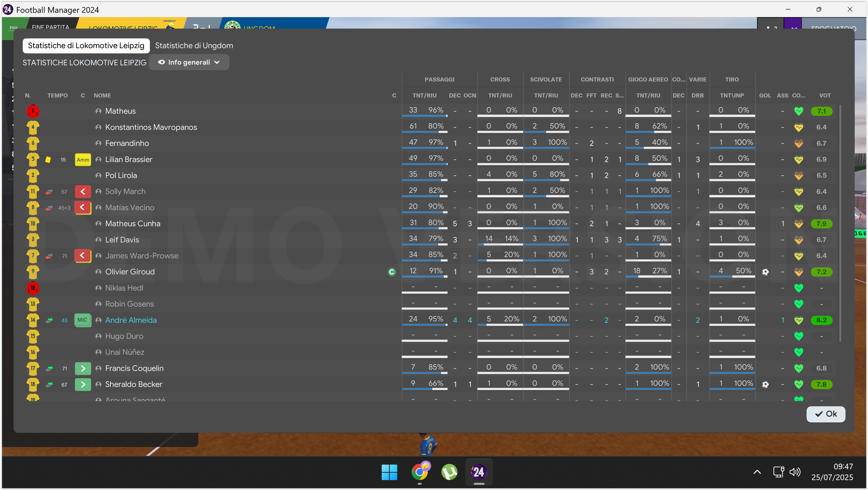Click André Almeida 8.2 rating badge
The image size is (868, 490).
(x=821, y=320)
